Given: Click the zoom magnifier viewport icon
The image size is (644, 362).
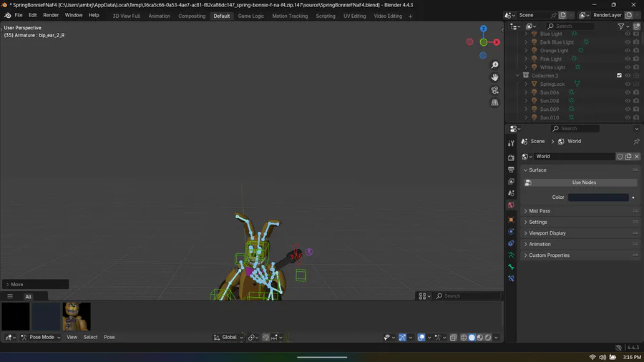Looking at the screenshot, I should [x=495, y=65].
